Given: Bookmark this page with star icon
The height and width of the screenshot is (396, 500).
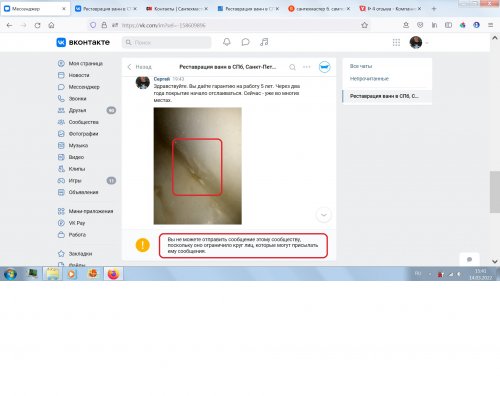Looking at the screenshot, I should click(364, 25).
